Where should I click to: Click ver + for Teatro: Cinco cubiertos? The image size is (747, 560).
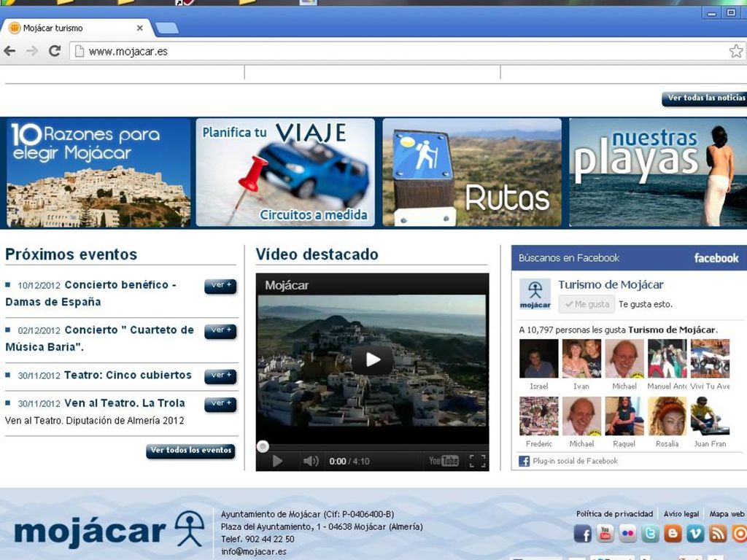pos(220,376)
